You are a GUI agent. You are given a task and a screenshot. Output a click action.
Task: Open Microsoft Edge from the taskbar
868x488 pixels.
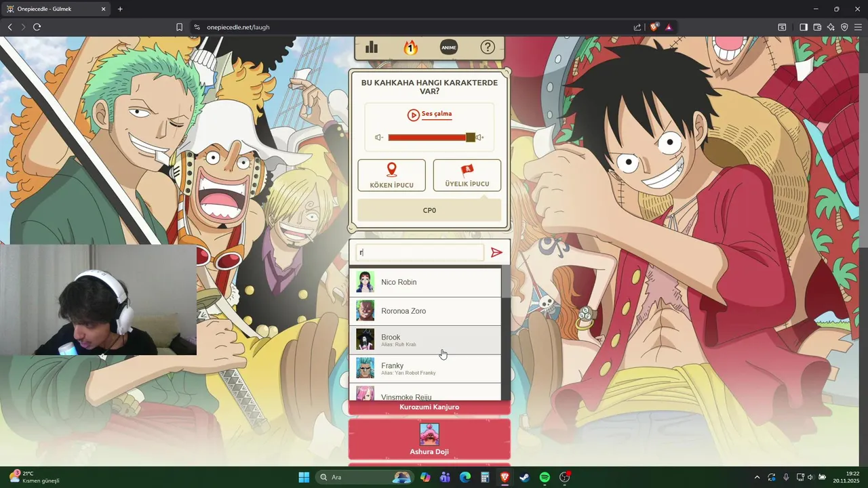465,477
